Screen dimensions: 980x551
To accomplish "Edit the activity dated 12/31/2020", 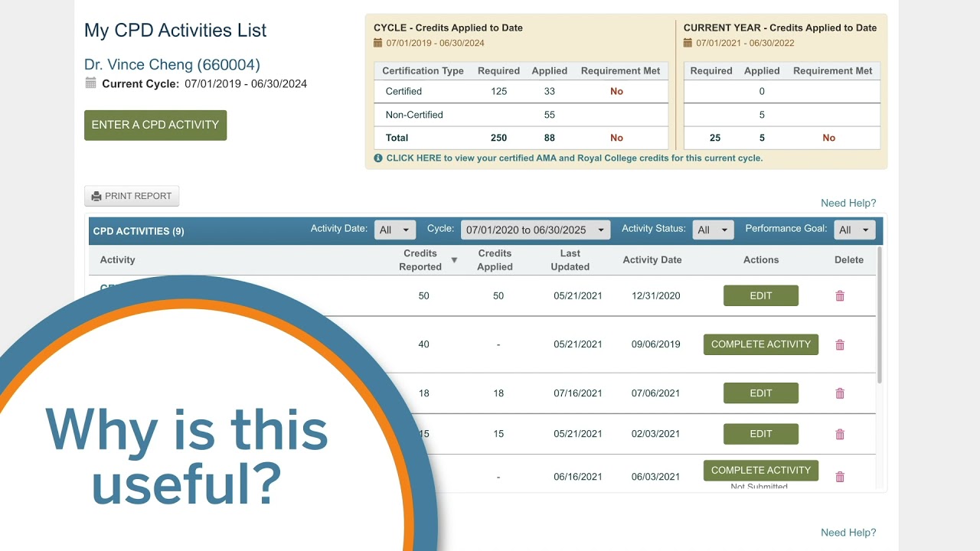I will [x=761, y=295].
